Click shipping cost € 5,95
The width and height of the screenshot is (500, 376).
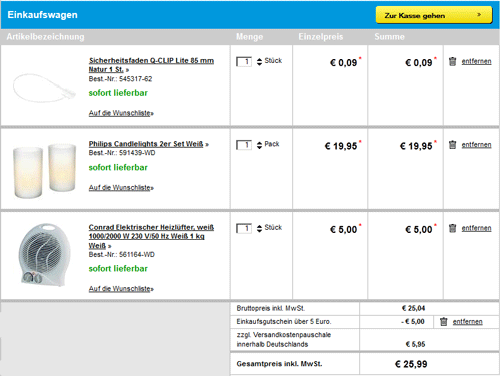[415, 344]
